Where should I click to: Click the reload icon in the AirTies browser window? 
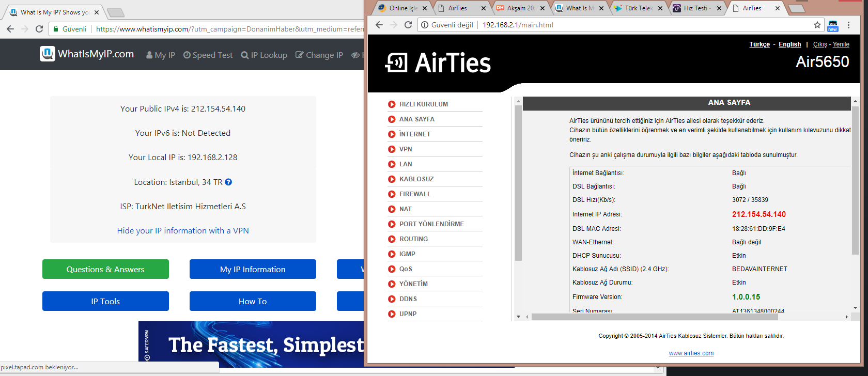(408, 25)
